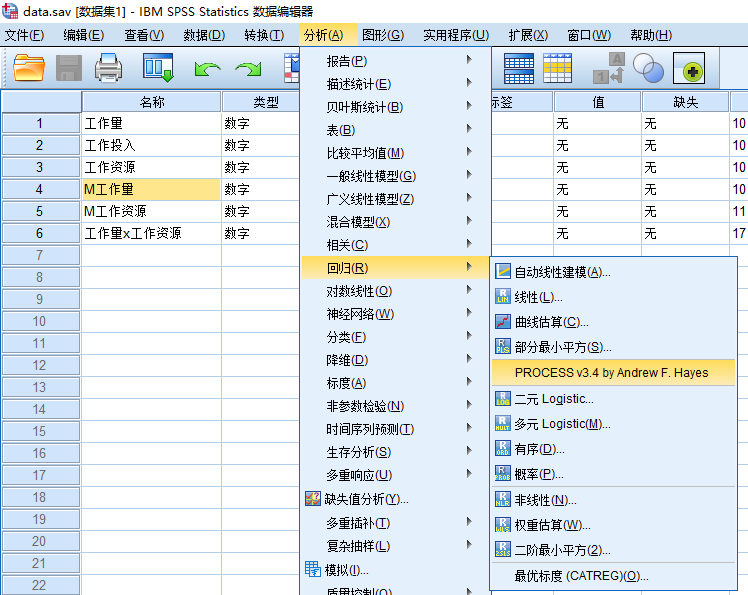
Task: Click the Redo arrow icon
Action: tap(249, 68)
